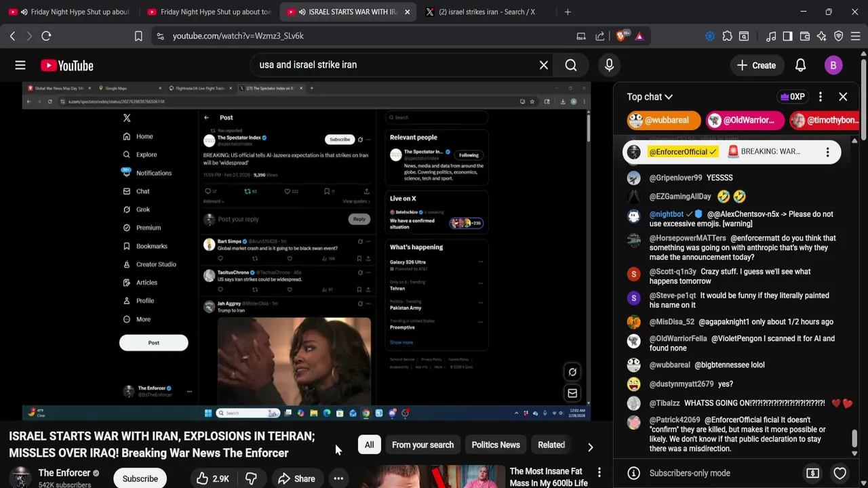Mute the ISRAEL STARTS WAR tab audio
This screenshot has height=488, width=868.
point(302,12)
